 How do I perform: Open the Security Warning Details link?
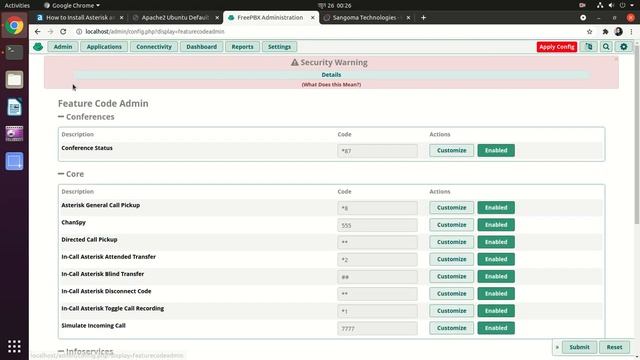click(331, 75)
